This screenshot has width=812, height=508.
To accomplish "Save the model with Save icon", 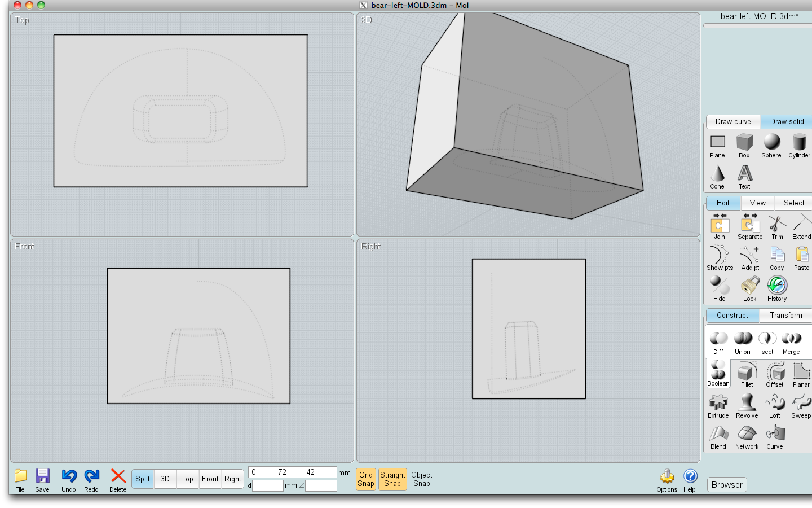I will (x=42, y=480).
